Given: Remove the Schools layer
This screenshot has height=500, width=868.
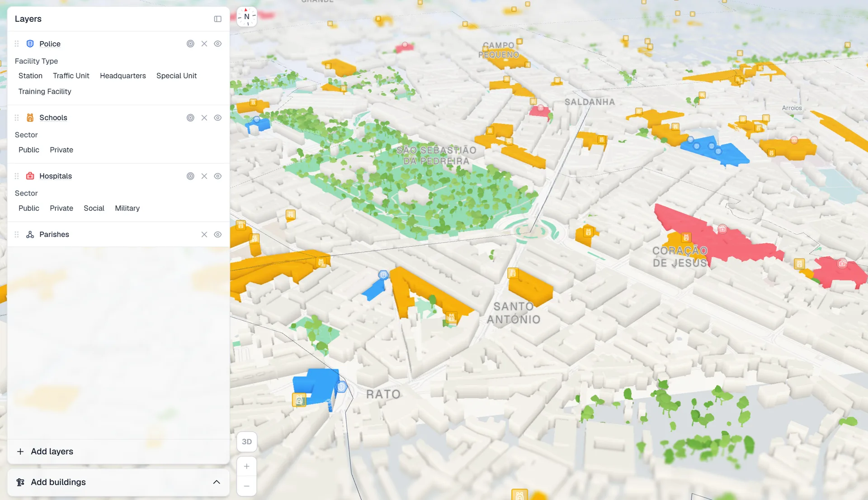Looking at the screenshot, I should pos(204,118).
